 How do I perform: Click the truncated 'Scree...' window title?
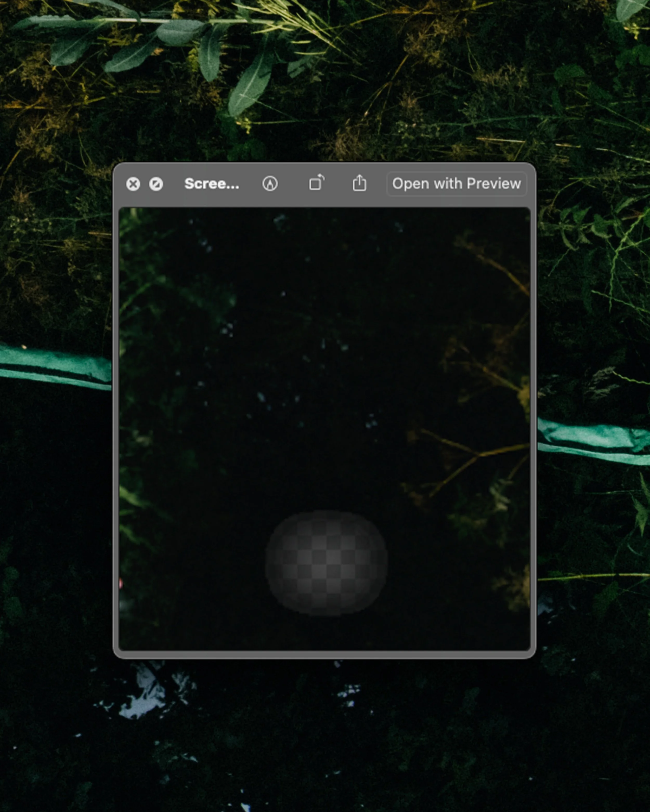(211, 184)
